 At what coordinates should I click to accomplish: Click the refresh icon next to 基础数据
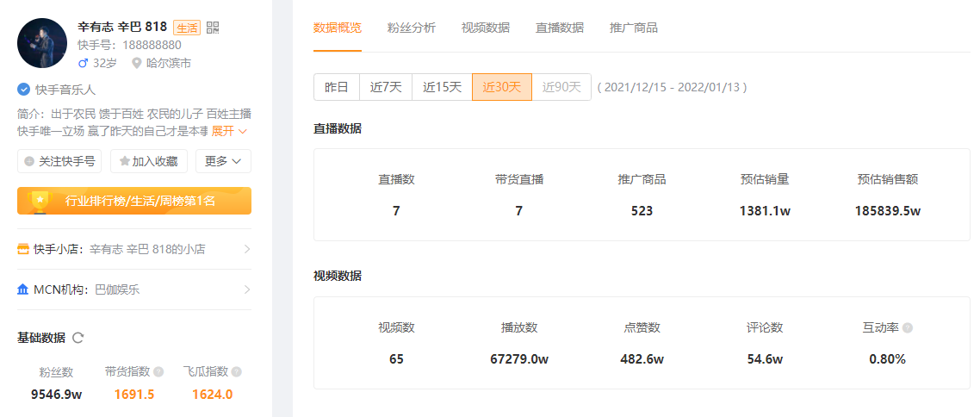[78, 339]
